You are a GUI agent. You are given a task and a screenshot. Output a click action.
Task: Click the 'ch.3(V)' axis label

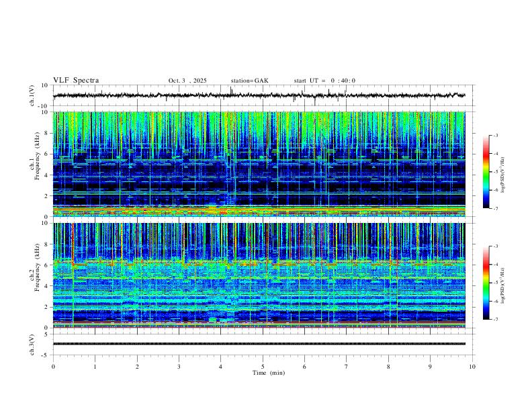point(32,345)
